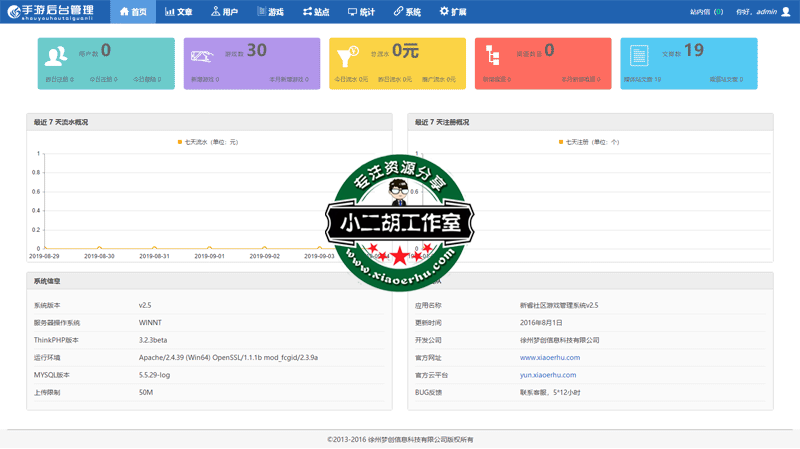Open the 扩展 extensions menu

tap(453, 12)
